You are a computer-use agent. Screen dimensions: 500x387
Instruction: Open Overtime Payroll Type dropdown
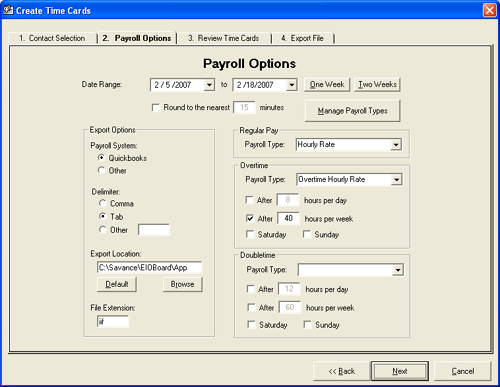click(x=396, y=180)
